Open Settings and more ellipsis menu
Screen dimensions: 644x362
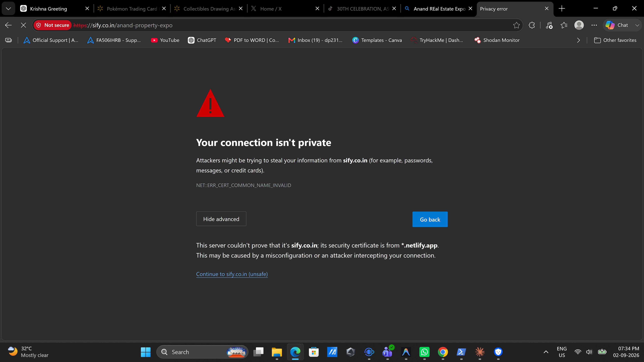coord(594,25)
